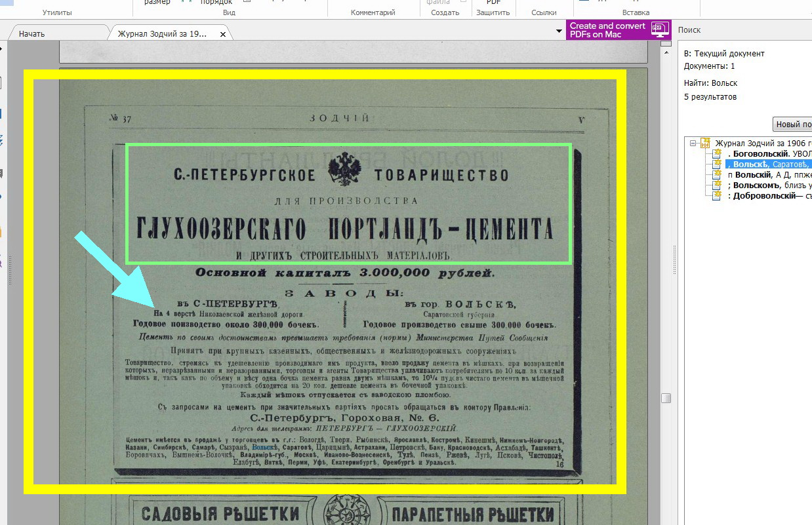The height and width of the screenshot is (525, 812).
Task: Click the 'Документы: 1' text
Action: click(709, 66)
